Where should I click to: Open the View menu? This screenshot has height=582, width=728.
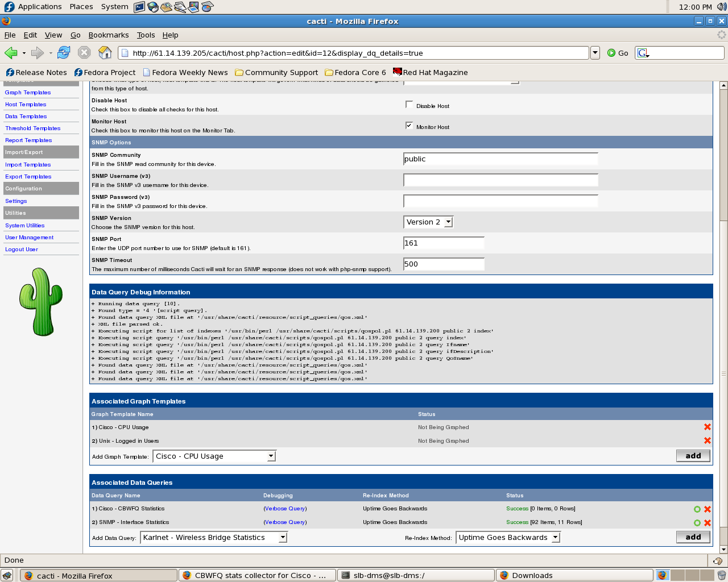tap(53, 35)
